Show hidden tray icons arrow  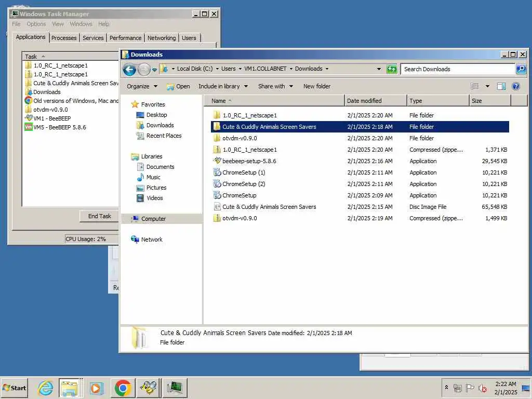pos(446,387)
